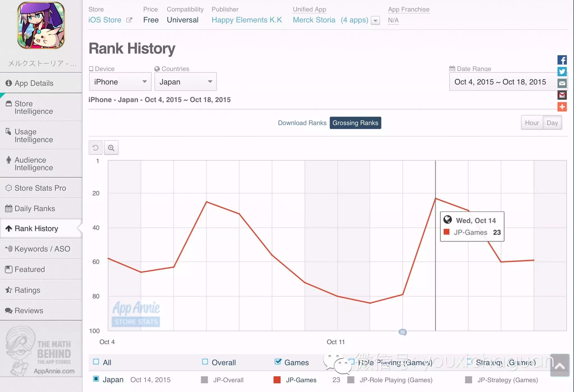The width and height of the screenshot is (574, 392).
Task: Enable the All categories checkbox
Action: [x=96, y=362]
